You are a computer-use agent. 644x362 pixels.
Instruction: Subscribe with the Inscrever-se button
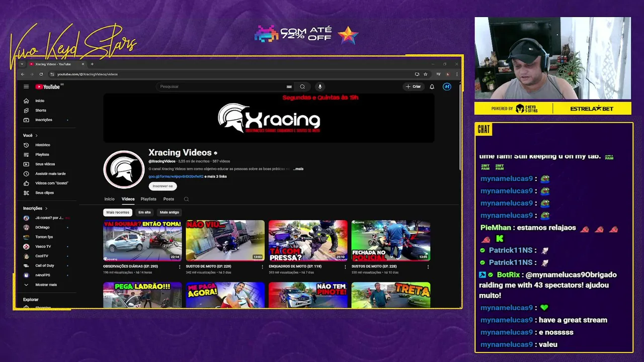click(x=163, y=186)
